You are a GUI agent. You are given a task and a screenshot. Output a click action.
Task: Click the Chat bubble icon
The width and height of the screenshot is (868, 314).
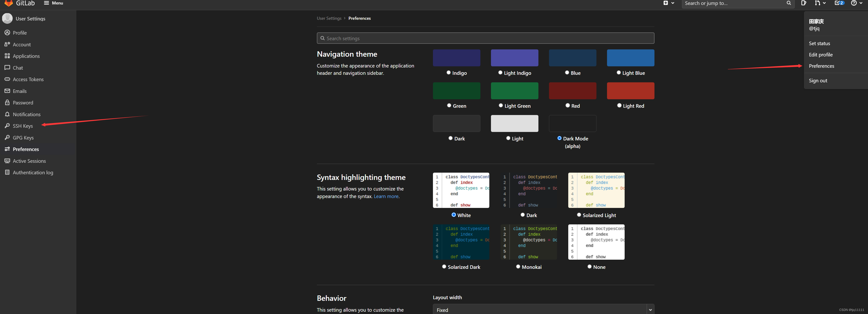pos(7,68)
